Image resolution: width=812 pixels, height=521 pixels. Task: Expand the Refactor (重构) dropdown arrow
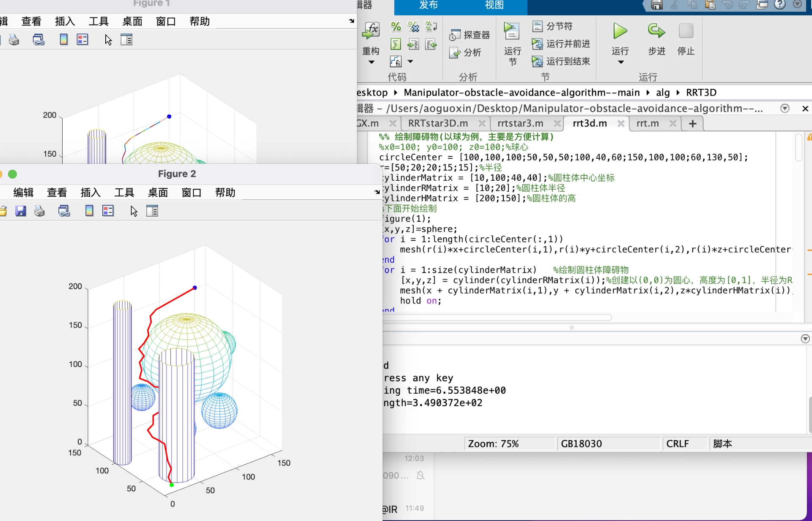click(371, 62)
